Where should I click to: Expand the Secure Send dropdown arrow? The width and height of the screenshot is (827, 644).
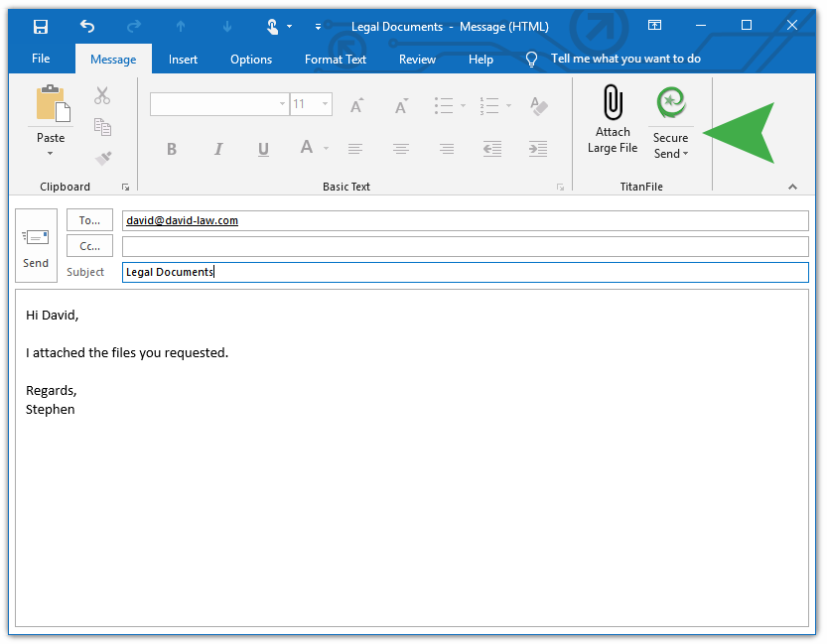click(686, 155)
